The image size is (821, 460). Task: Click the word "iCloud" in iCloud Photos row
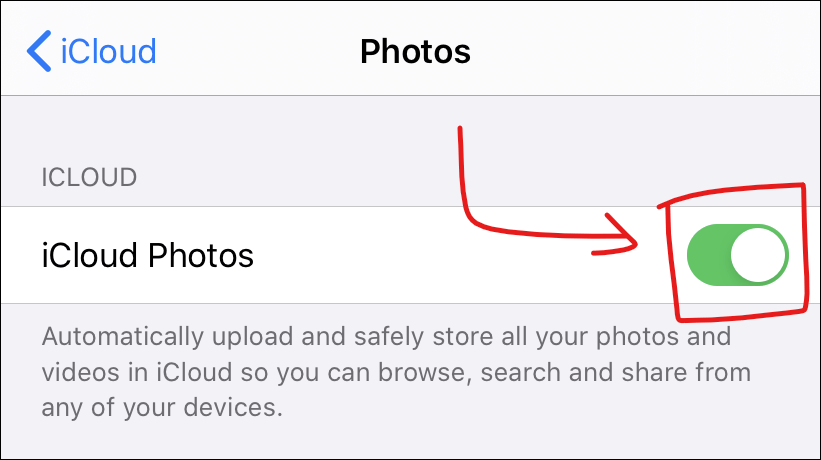(x=90, y=255)
